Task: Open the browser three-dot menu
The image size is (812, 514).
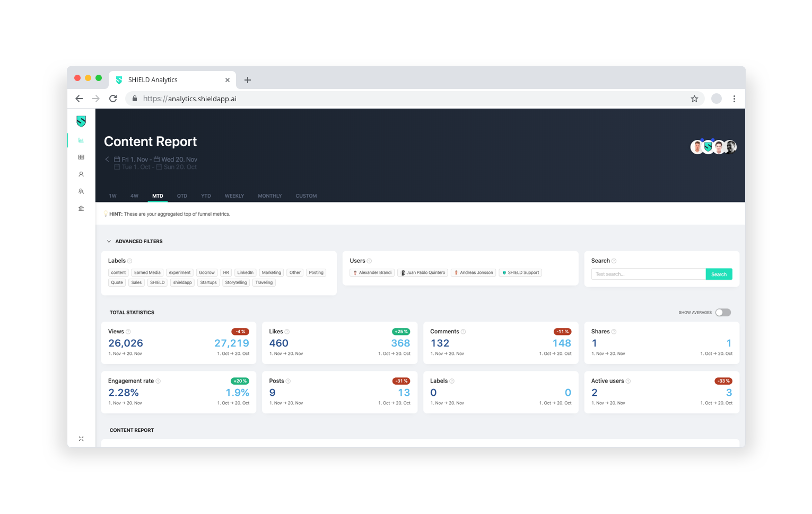Action: point(734,99)
